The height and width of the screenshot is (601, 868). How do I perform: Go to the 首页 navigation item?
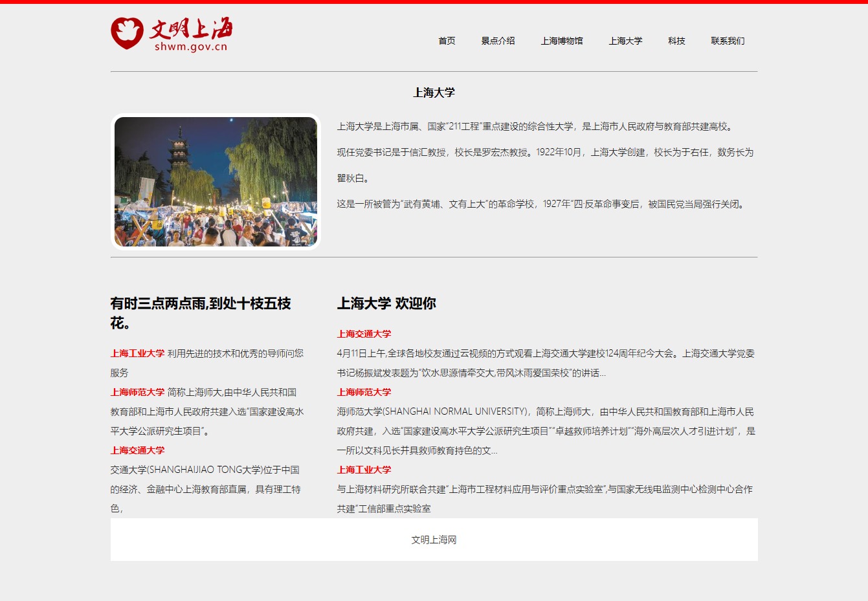(x=447, y=41)
